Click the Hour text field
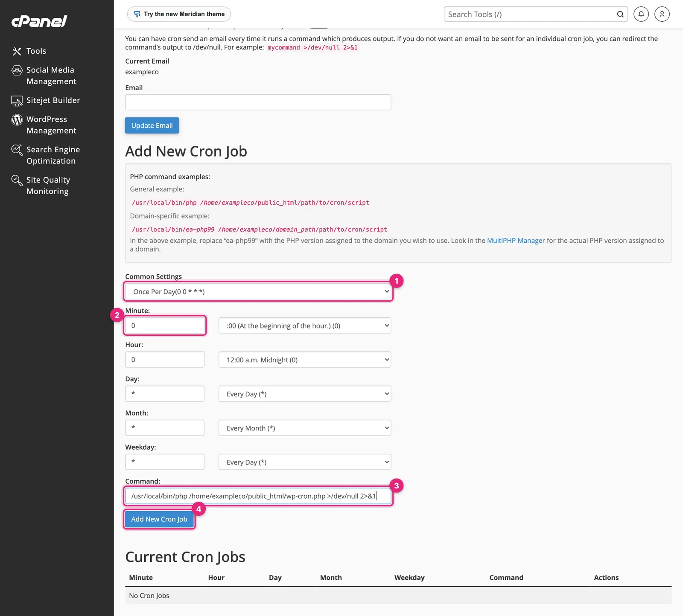The height and width of the screenshot is (616, 683). coord(165,360)
